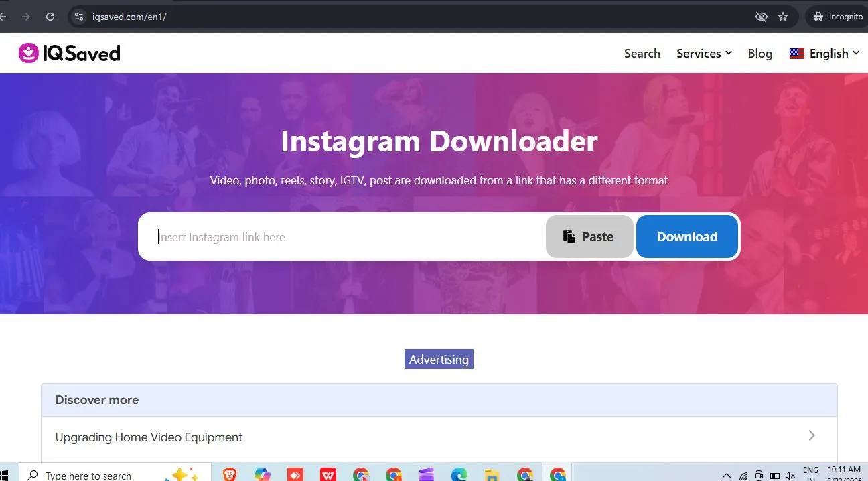Image resolution: width=868 pixels, height=481 pixels.
Task: Open the English language dropdown
Action: 824,54
